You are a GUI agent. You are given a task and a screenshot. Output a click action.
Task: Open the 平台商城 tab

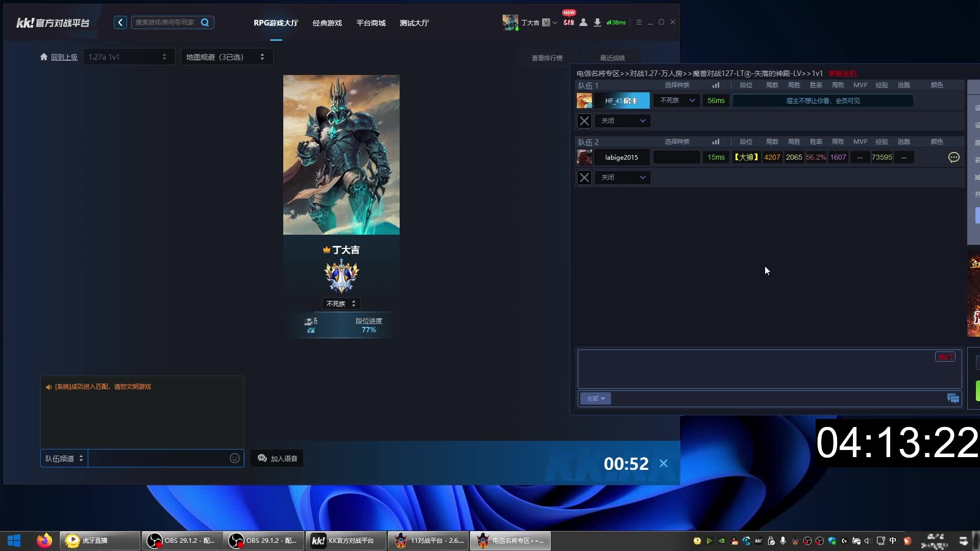coord(371,23)
